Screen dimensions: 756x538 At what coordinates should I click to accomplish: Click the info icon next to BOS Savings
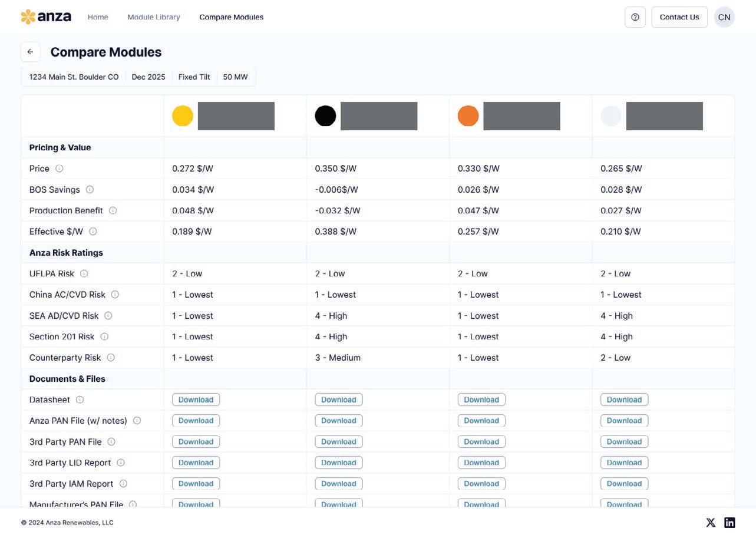coord(90,190)
